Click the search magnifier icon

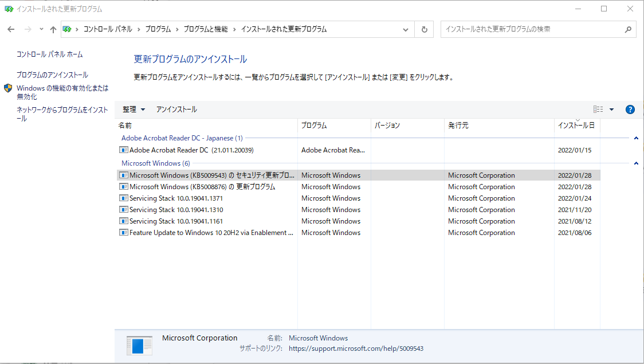tap(628, 30)
